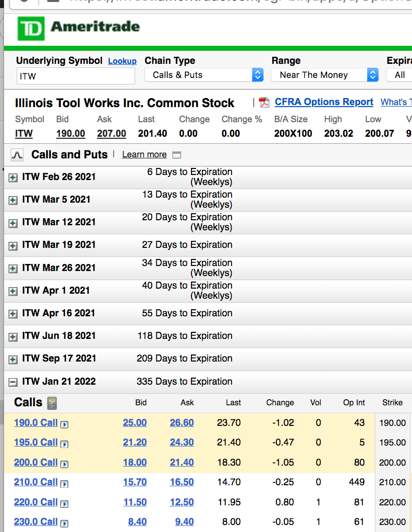Click the 26.60 ask for 190.0 Call

(182, 423)
